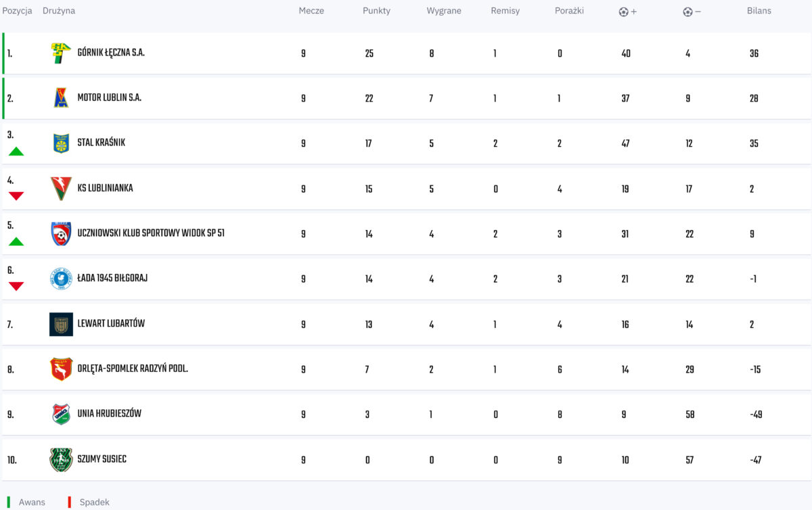Image resolution: width=812 pixels, height=510 pixels.
Task: Click the Bilans column header
Action: [x=759, y=11]
